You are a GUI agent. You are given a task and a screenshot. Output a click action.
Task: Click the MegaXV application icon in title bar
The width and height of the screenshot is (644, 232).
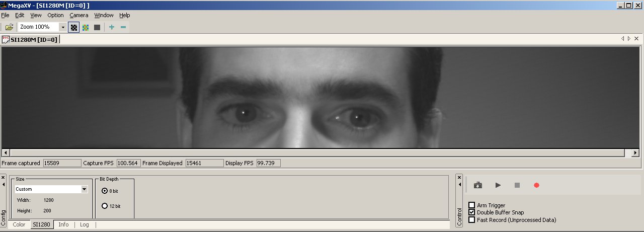click(4, 6)
